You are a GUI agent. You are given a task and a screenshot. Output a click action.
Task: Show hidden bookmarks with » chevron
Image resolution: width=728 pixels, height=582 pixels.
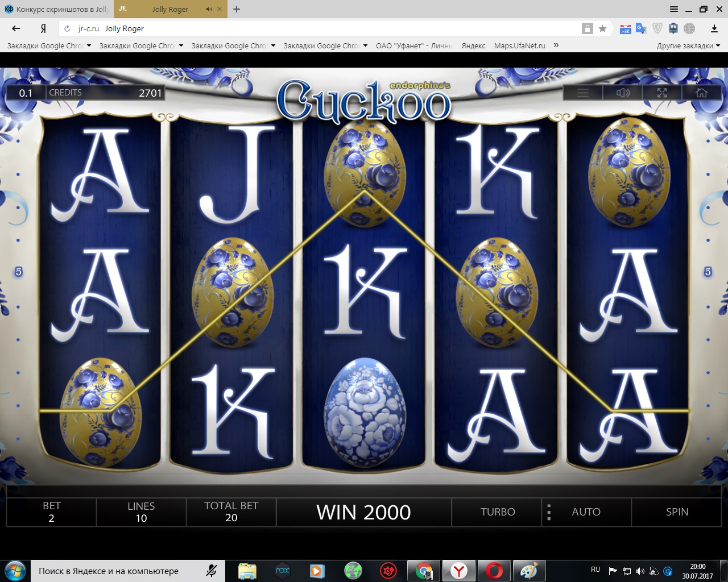tap(556, 45)
